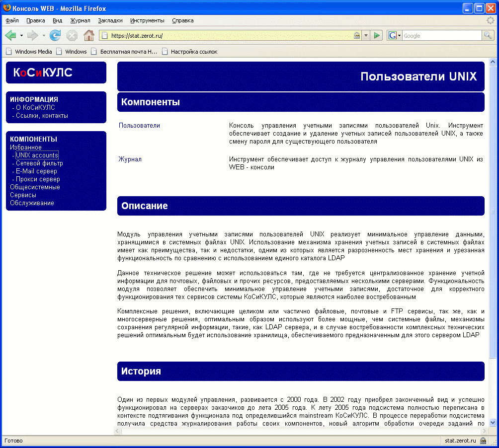
Task: Click the Google search engine icon
Action: tap(392, 35)
